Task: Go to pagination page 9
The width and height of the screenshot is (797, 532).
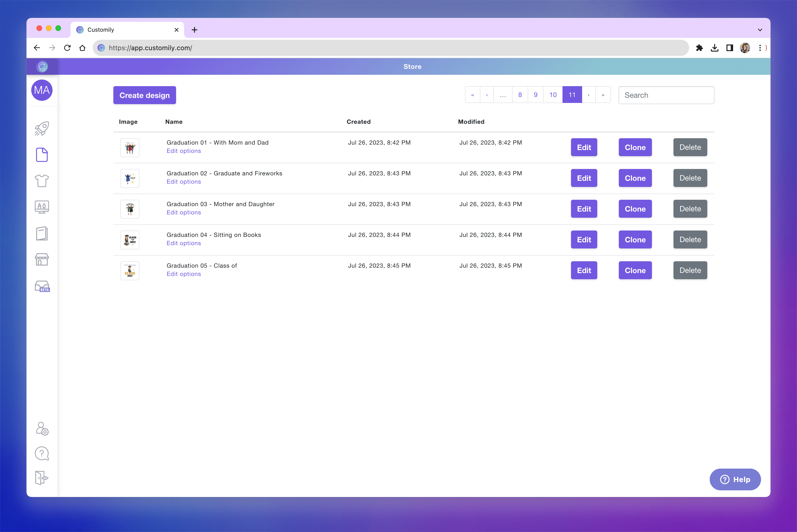Action: coord(536,95)
